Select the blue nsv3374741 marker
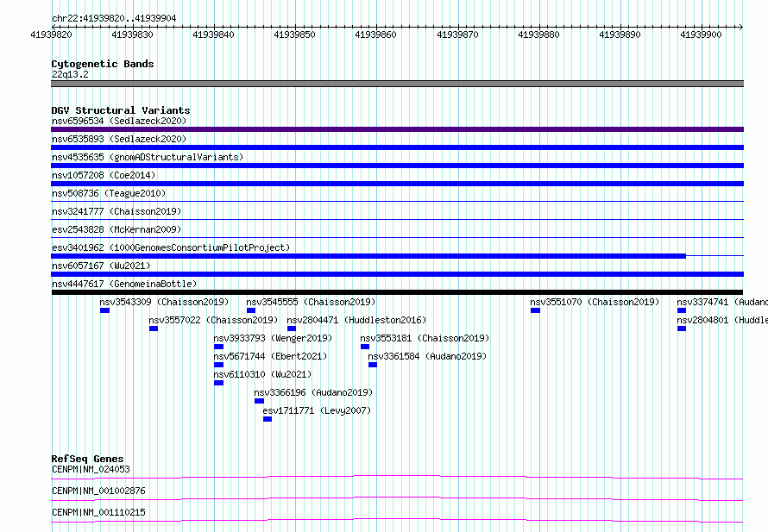The width and height of the screenshot is (768, 532). click(682, 310)
